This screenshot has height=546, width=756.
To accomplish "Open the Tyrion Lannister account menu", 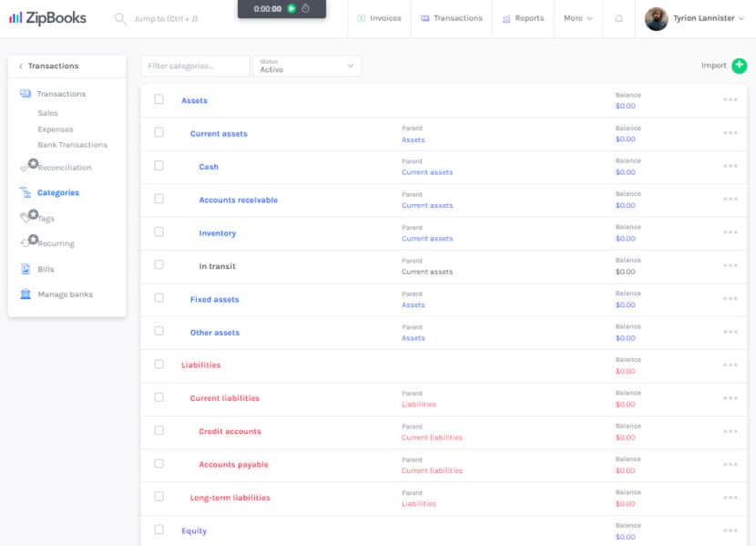I will (698, 17).
